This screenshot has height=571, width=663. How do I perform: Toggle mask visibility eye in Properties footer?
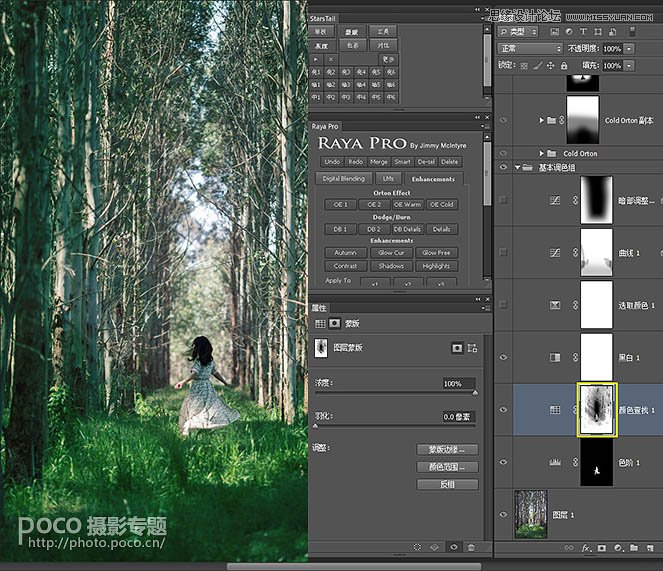point(454,547)
